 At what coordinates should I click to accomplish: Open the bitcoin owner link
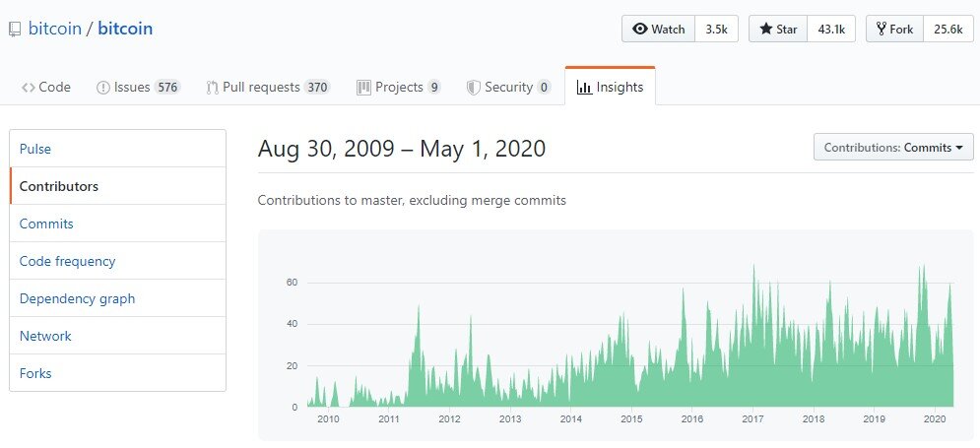55,29
